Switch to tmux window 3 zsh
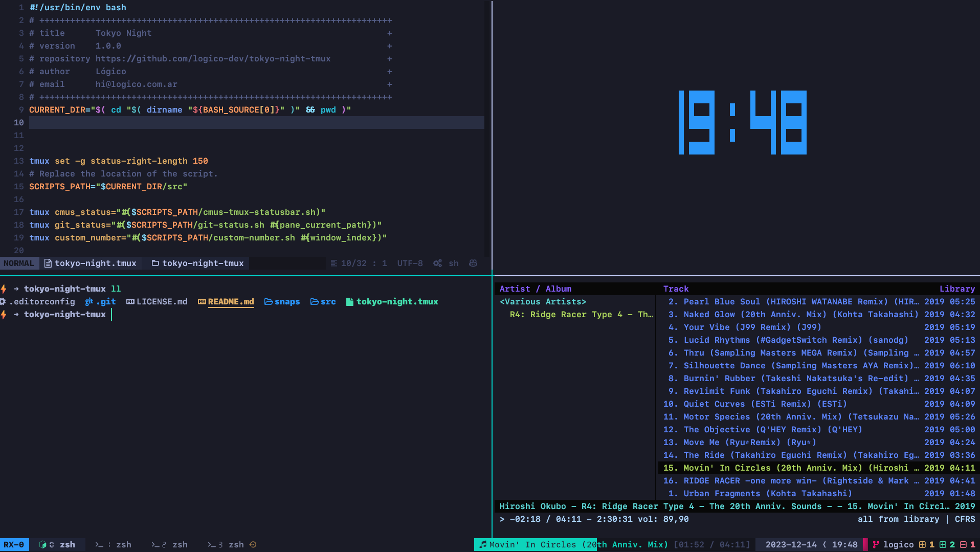This screenshot has width=980, height=552. point(226,545)
